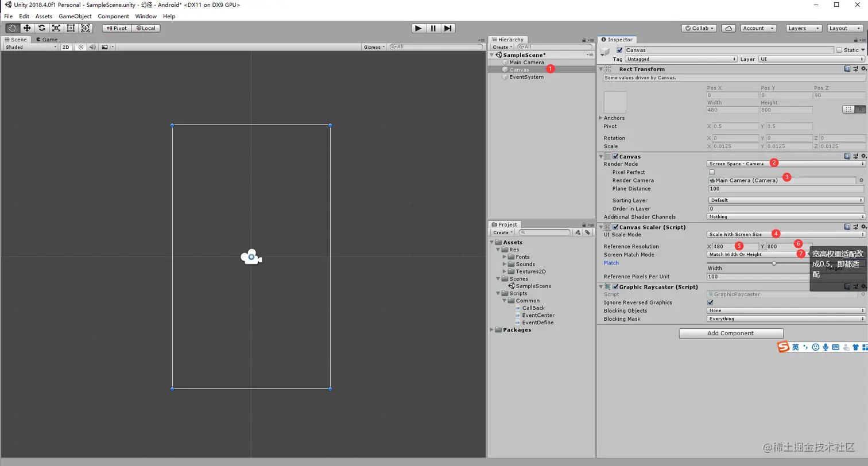Image resolution: width=868 pixels, height=466 pixels.
Task: Uncheck Ignore Reversed Graphics checkbox
Action: (x=711, y=302)
